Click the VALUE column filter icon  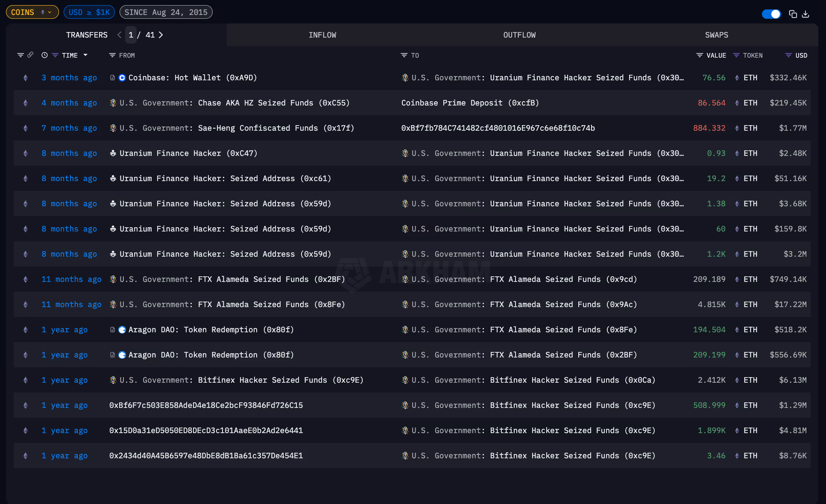click(700, 55)
